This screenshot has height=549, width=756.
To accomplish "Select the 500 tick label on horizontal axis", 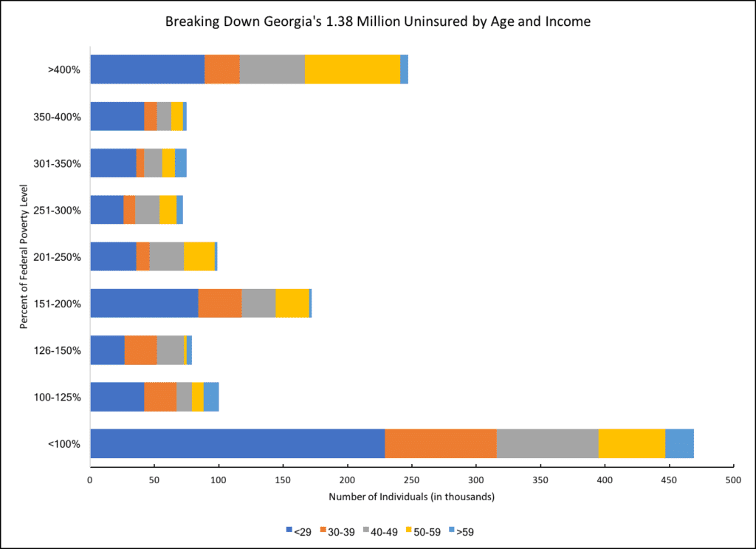I will [733, 480].
